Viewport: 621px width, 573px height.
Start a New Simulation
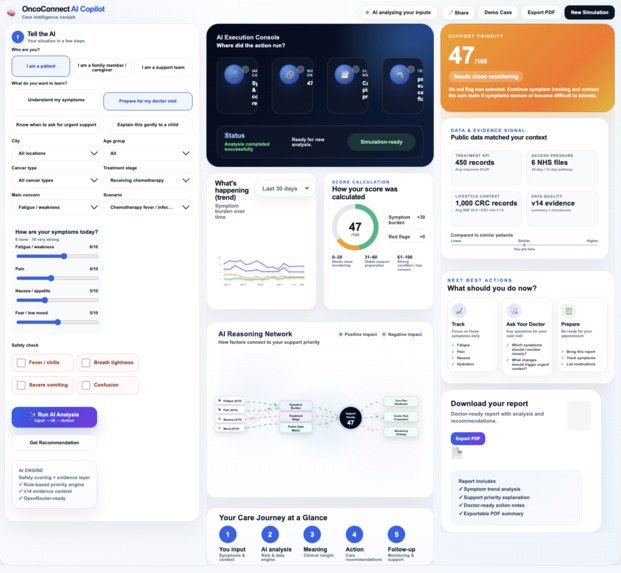589,13
